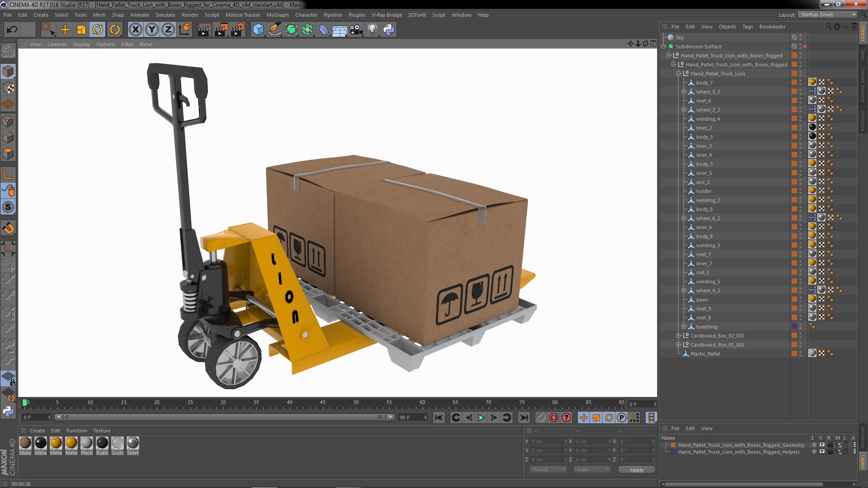Toggle Z axis lock
The height and width of the screenshot is (488, 868).
tap(168, 30)
